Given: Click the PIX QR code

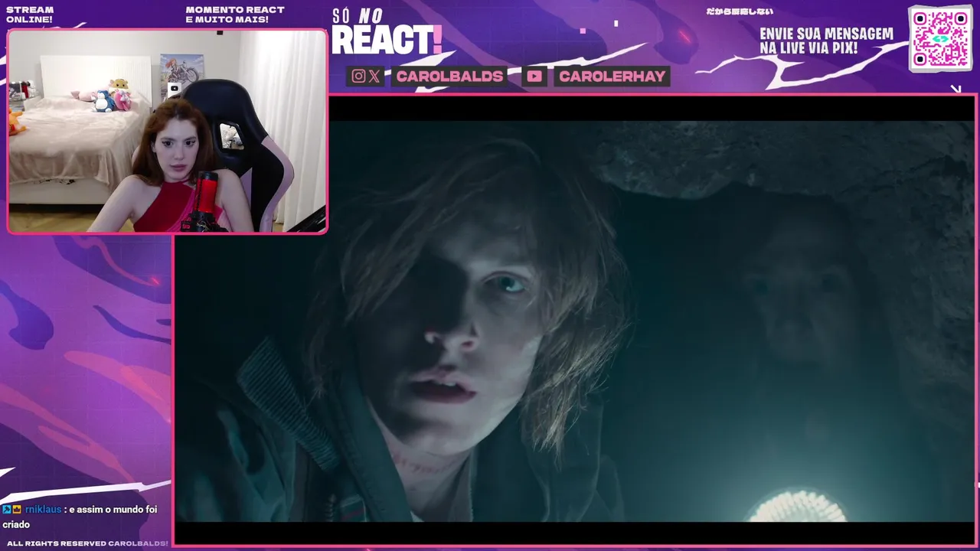Looking at the screenshot, I should click(940, 38).
